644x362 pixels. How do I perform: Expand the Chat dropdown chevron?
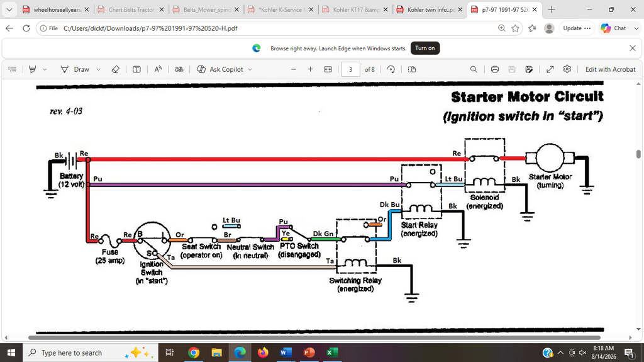636,28
